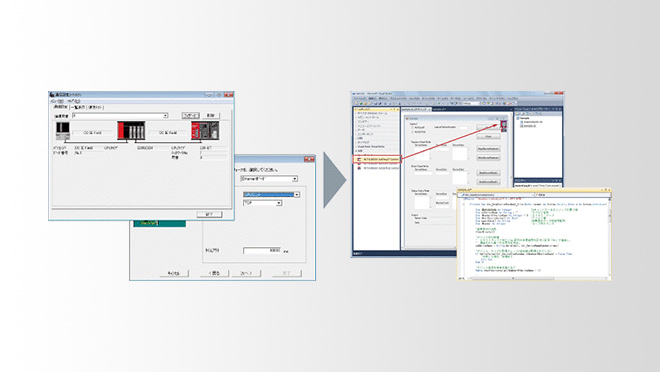Click the wizard button beside the station dropdown

tap(190, 115)
